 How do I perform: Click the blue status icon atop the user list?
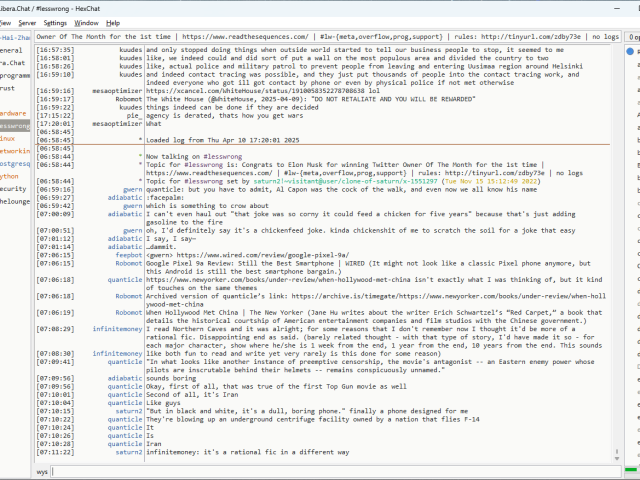point(630,49)
